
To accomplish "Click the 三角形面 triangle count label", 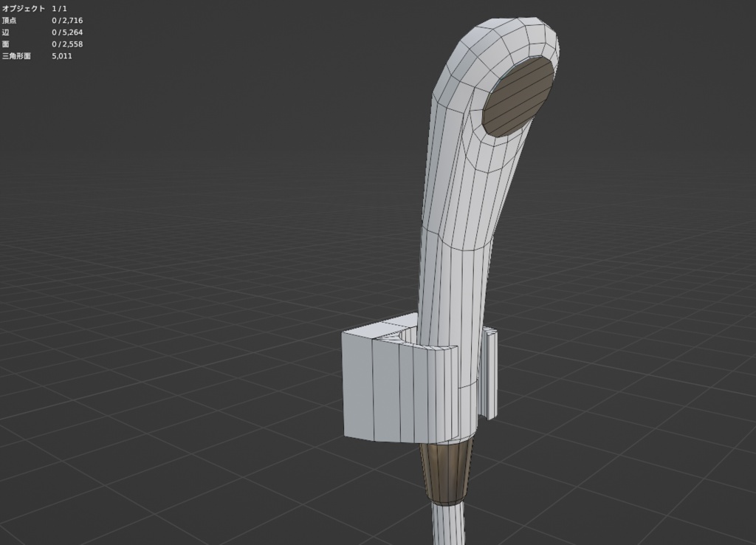I will [x=16, y=56].
